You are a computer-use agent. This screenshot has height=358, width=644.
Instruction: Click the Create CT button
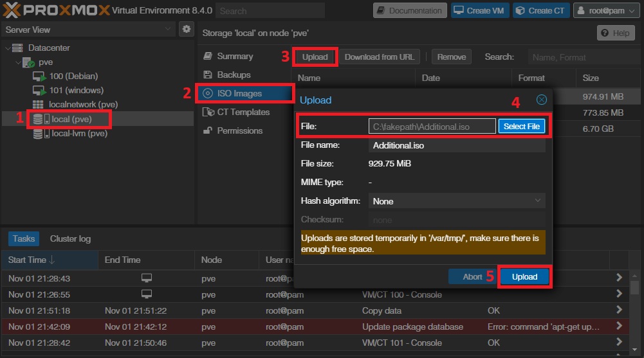click(541, 11)
